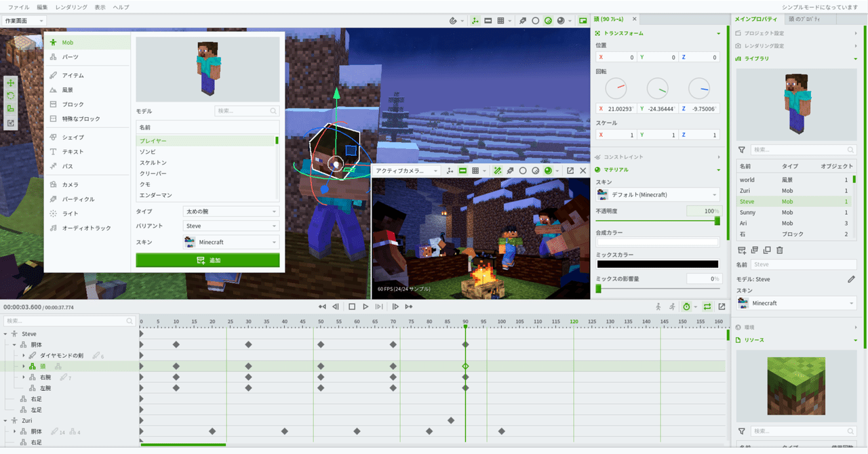Play the animation

click(x=366, y=307)
